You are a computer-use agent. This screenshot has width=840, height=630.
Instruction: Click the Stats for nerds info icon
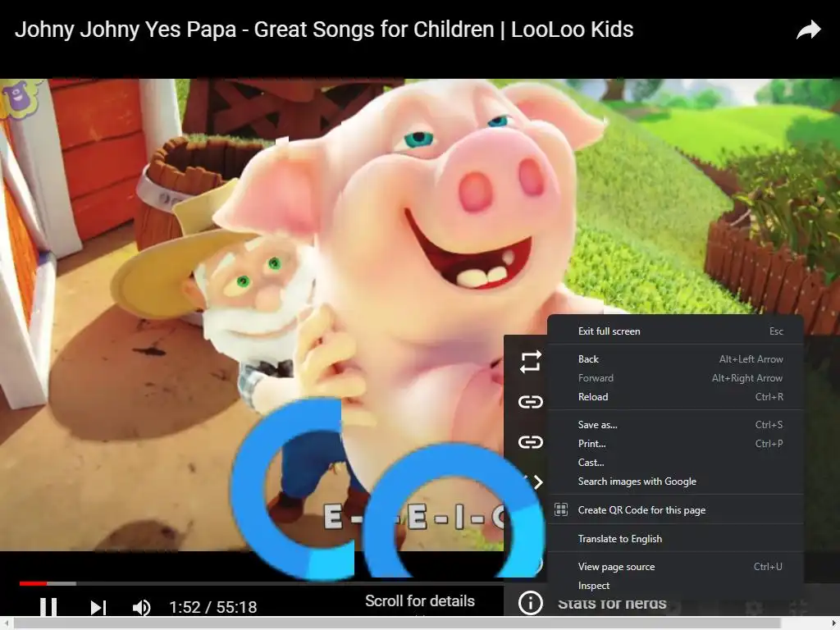tap(531, 603)
